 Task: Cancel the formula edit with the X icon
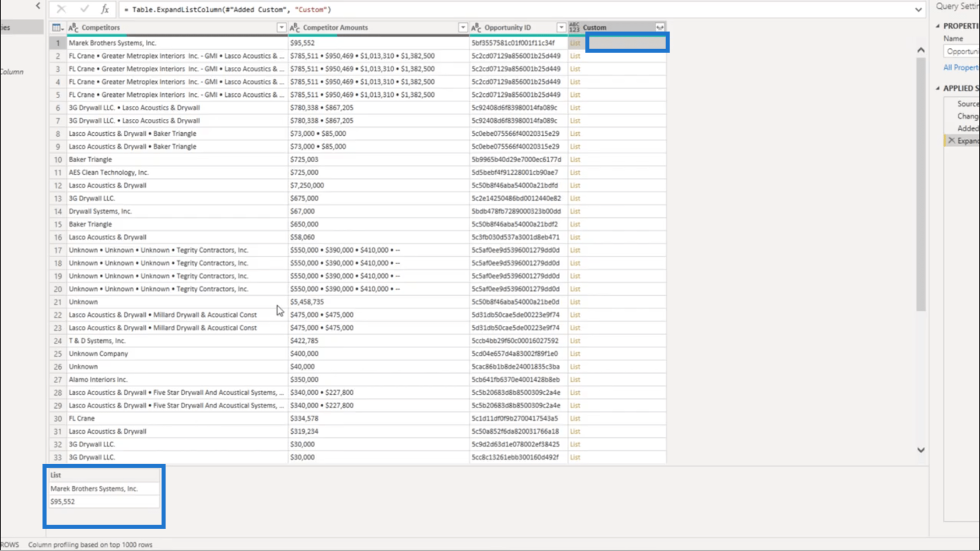click(x=61, y=9)
